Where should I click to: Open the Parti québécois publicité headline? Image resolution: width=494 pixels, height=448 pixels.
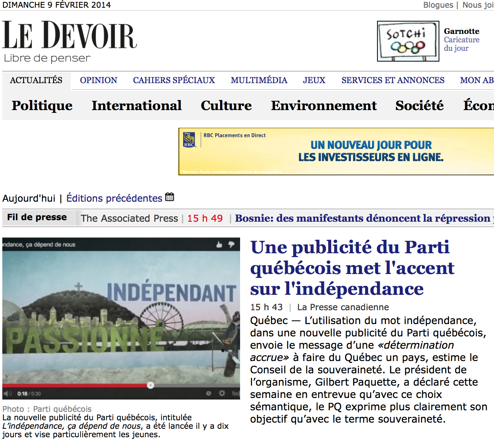coord(352,268)
